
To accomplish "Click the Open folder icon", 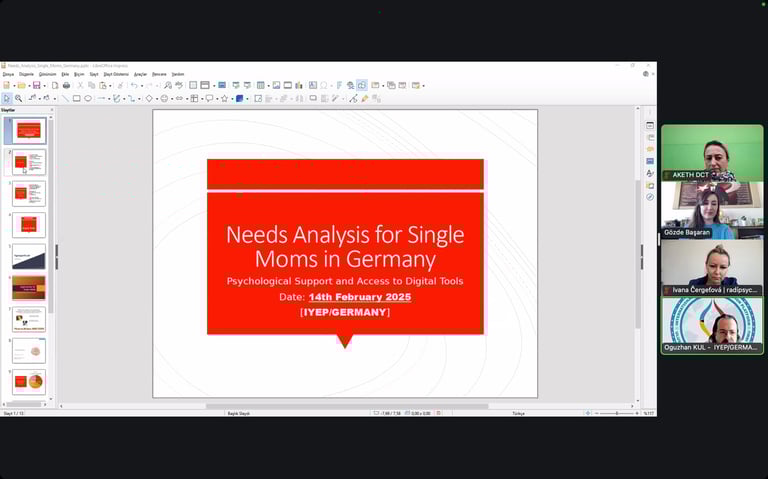I will (22, 86).
